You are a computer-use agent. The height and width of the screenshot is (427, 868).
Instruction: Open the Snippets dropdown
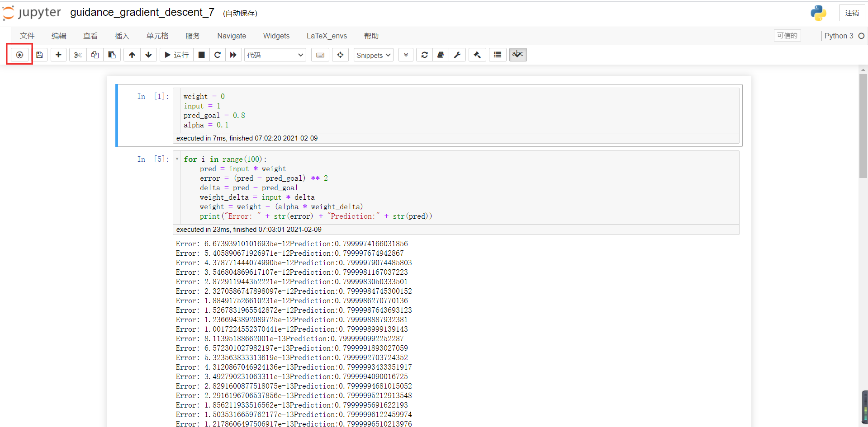coord(373,55)
